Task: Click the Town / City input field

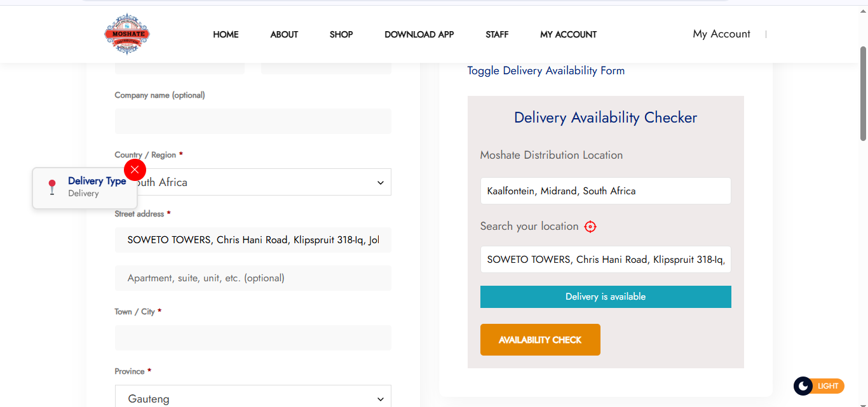Action: click(x=253, y=337)
